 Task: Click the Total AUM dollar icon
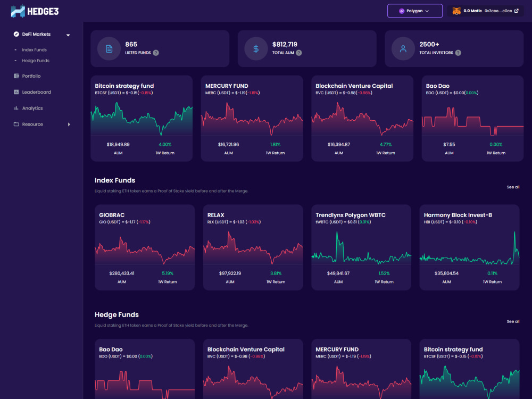(x=256, y=49)
